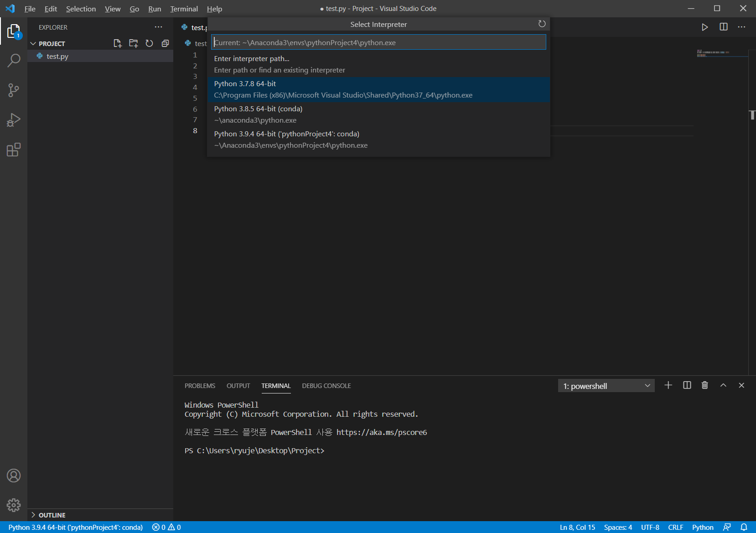Click errors and warnings count in status bar

click(166, 527)
